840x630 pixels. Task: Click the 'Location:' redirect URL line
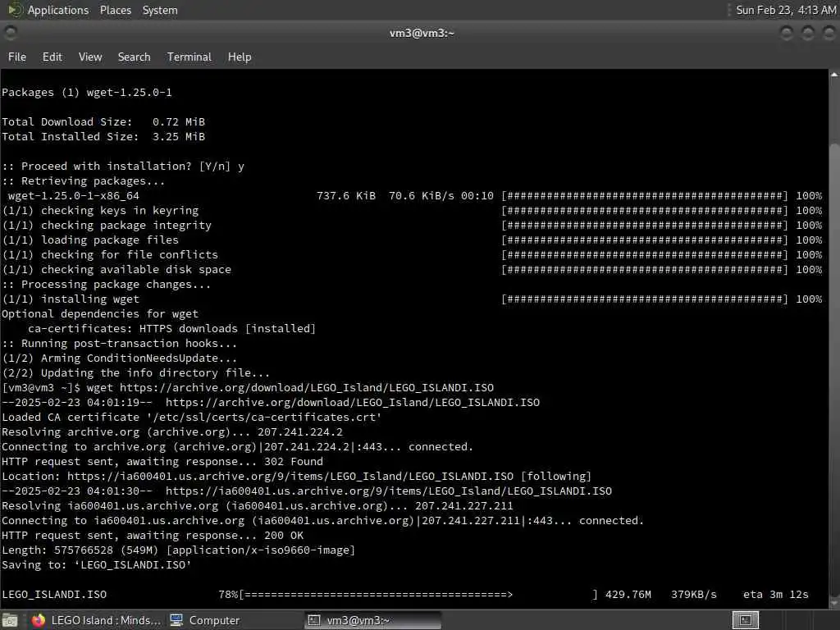click(x=297, y=477)
